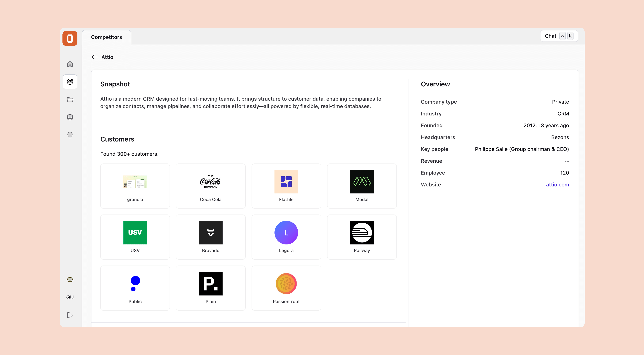Screen dimensions: 644x355
Task: Select the Flatfile customer card
Action: click(x=286, y=186)
